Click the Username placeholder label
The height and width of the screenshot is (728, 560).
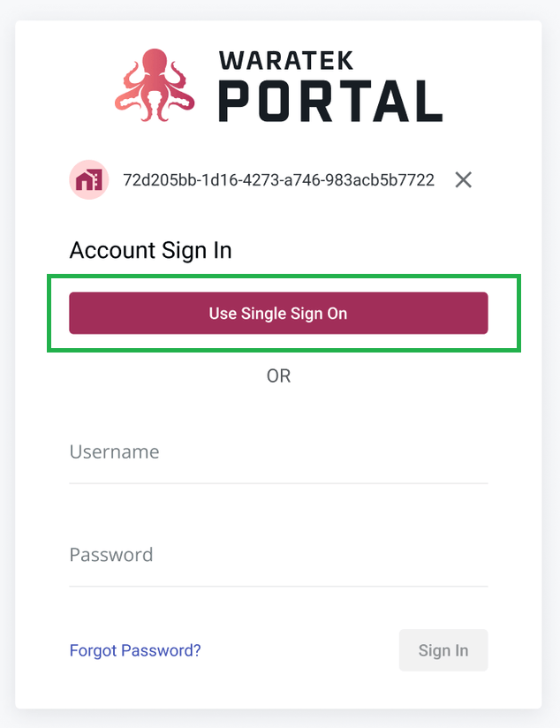tap(114, 451)
